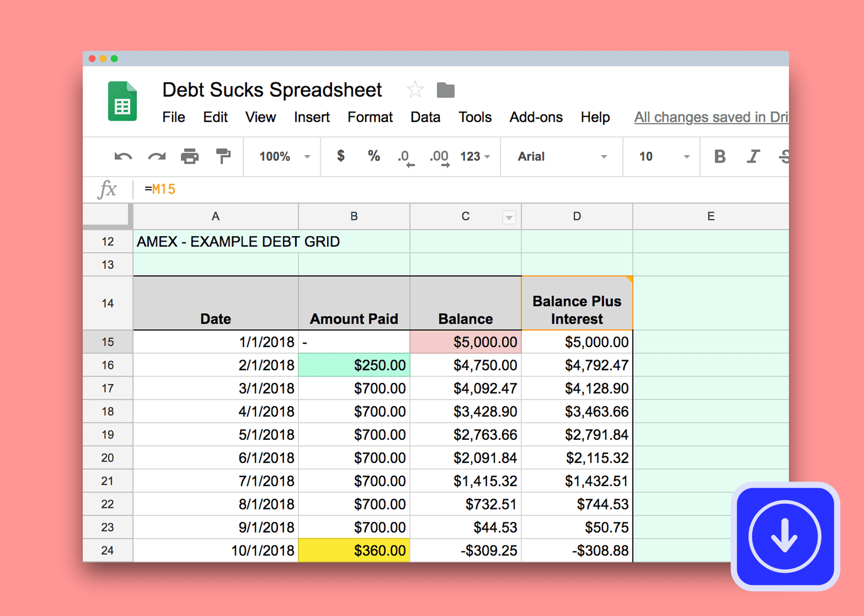The height and width of the screenshot is (616, 864).
Task: Open the Add-ons menu
Action: (x=536, y=117)
